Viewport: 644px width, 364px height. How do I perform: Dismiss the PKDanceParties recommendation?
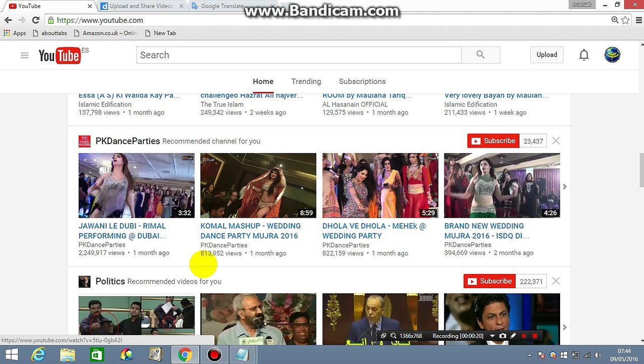pos(556,141)
